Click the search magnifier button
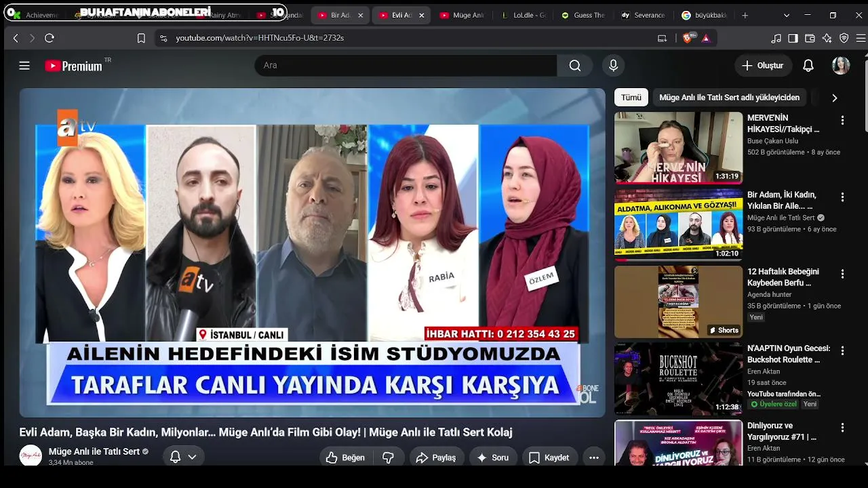 [575, 66]
